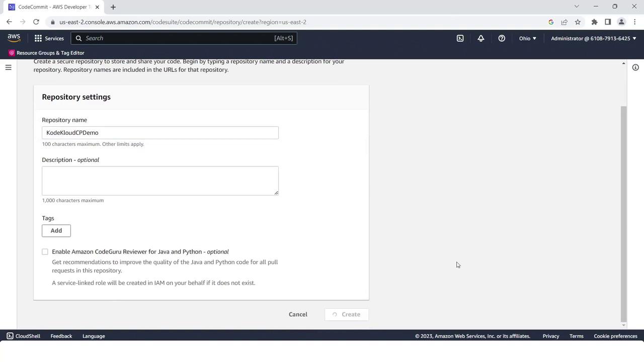Toggle the browser side panel icon
Screen dimensions: 644x362
pyautogui.click(x=608, y=22)
